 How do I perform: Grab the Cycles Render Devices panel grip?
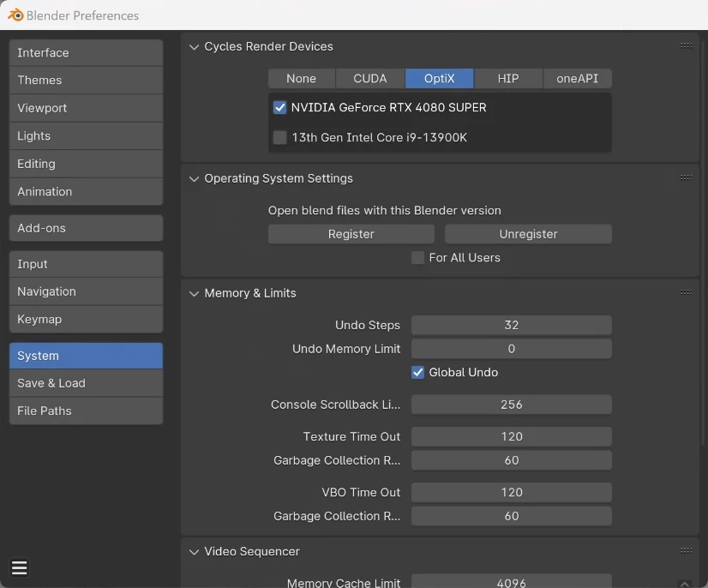point(686,45)
